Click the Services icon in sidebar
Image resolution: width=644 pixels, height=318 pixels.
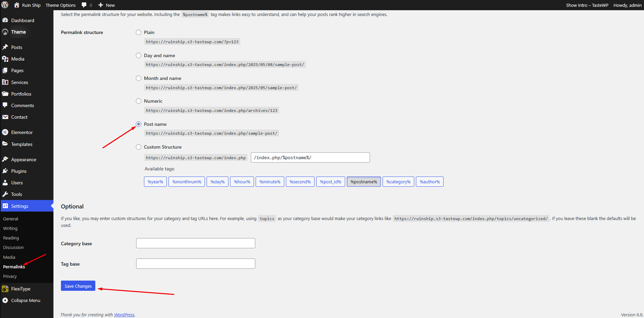pyautogui.click(x=5, y=82)
